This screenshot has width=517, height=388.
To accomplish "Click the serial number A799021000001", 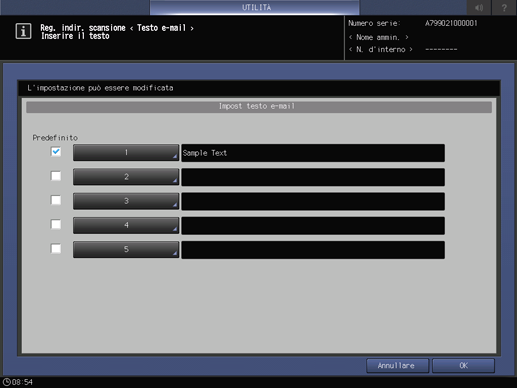I will coord(451,23).
